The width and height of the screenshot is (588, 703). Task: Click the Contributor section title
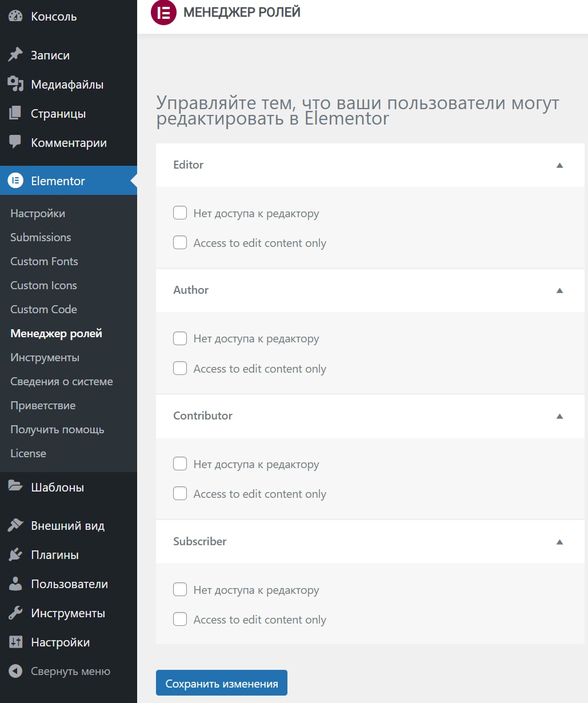tap(203, 416)
